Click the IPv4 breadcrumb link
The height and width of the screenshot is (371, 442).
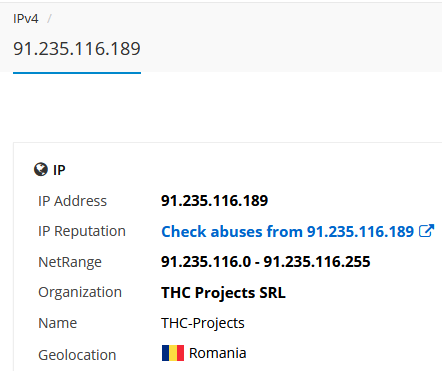26,19
